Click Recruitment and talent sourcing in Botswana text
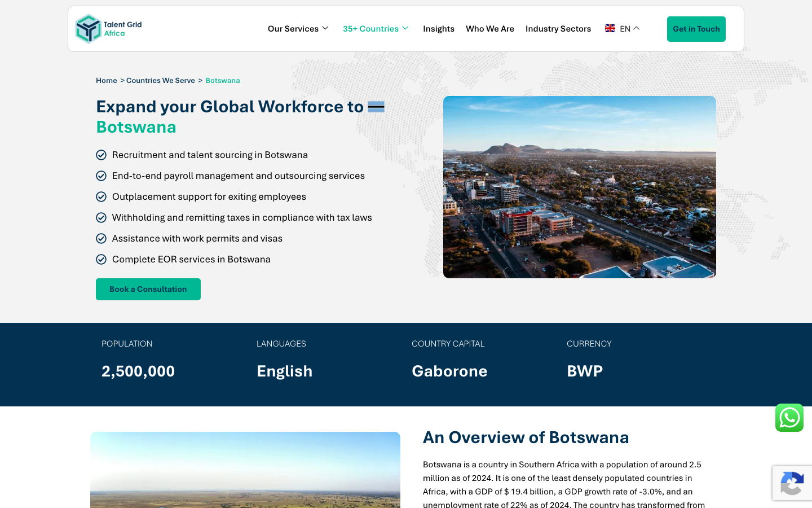Image resolution: width=812 pixels, height=508 pixels. pos(210,155)
